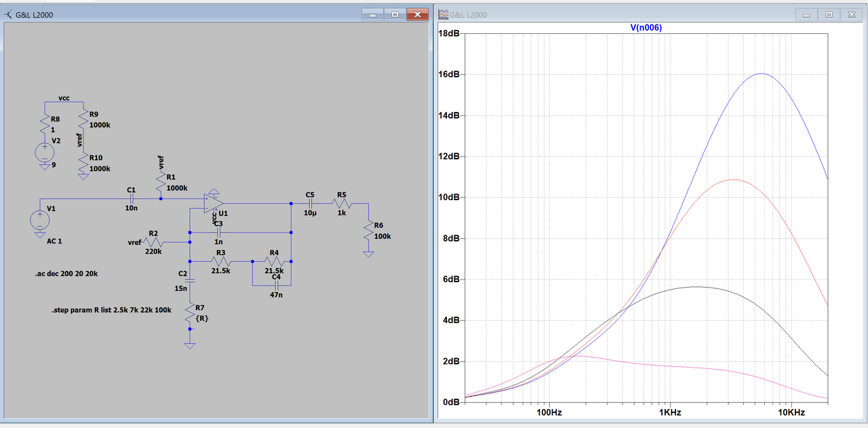Image resolution: width=868 pixels, height=428 pixels.
Task: Close the waveform plot window
Action: [x=850, y=14]
